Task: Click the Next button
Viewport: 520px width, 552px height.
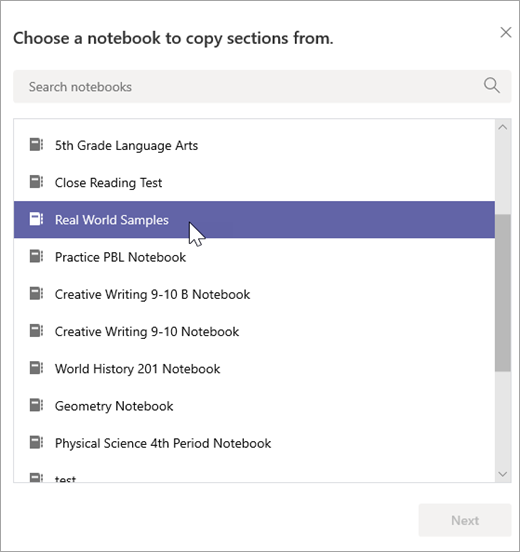Action: [465, 520]
